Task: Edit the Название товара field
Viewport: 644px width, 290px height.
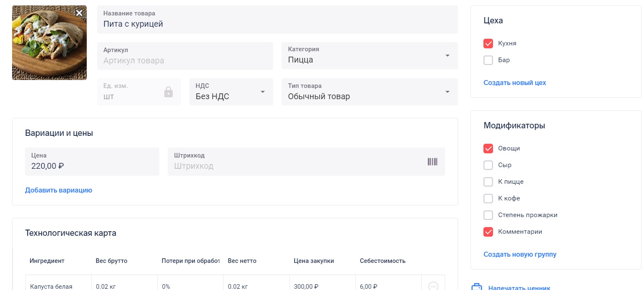Action: (277, 20)
